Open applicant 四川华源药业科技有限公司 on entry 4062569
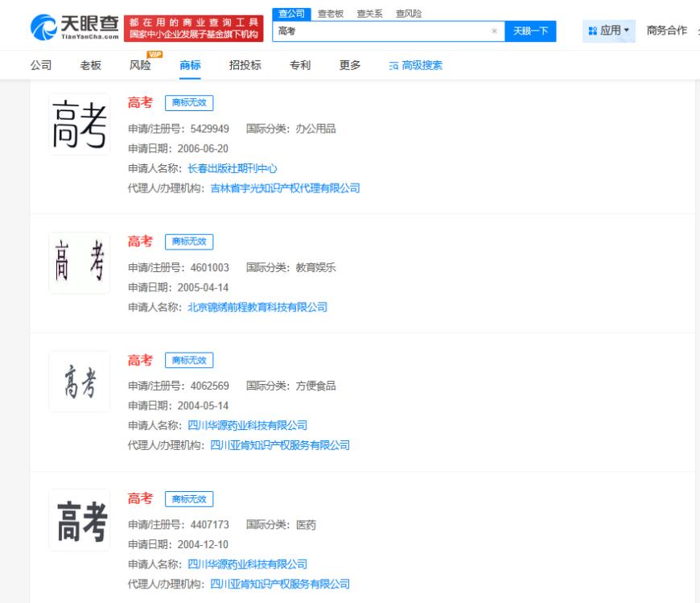The image size is (700, 603). pyautogui.click(x=247, y=425)
